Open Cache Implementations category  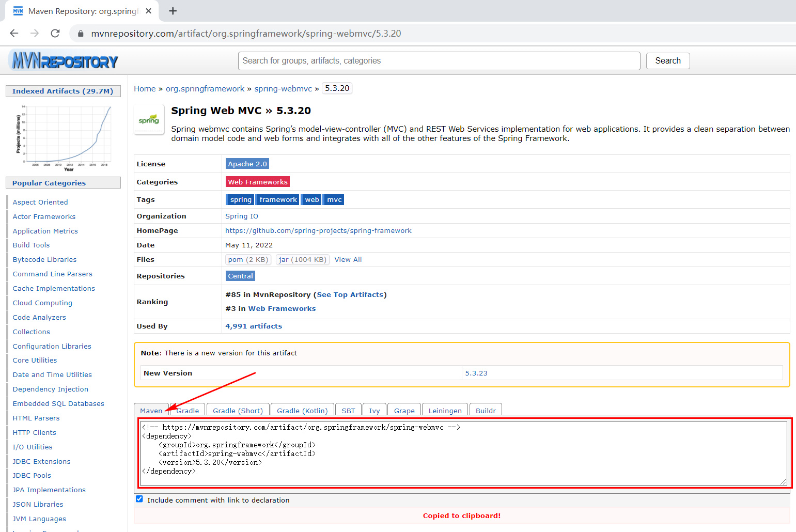[54, 289]
